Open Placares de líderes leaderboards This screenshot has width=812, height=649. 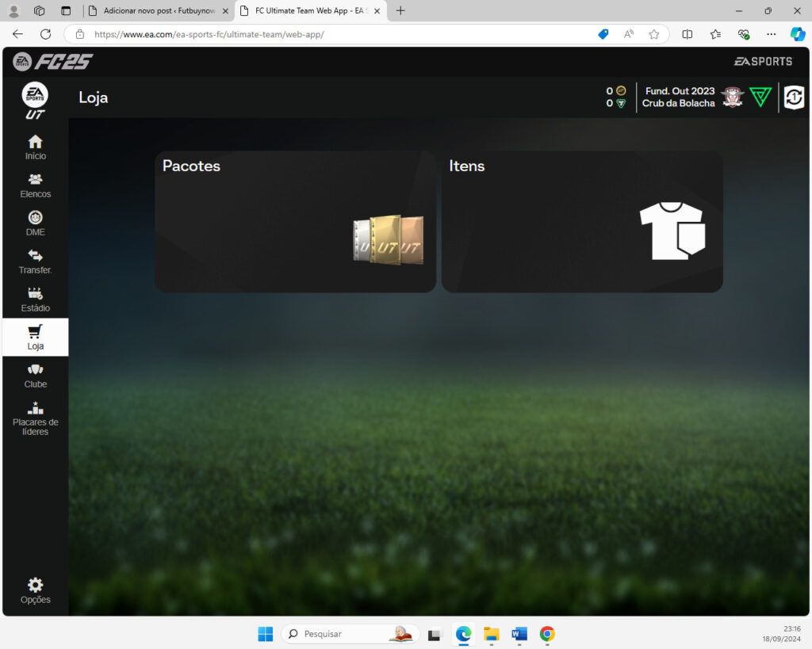pos(35,418)
